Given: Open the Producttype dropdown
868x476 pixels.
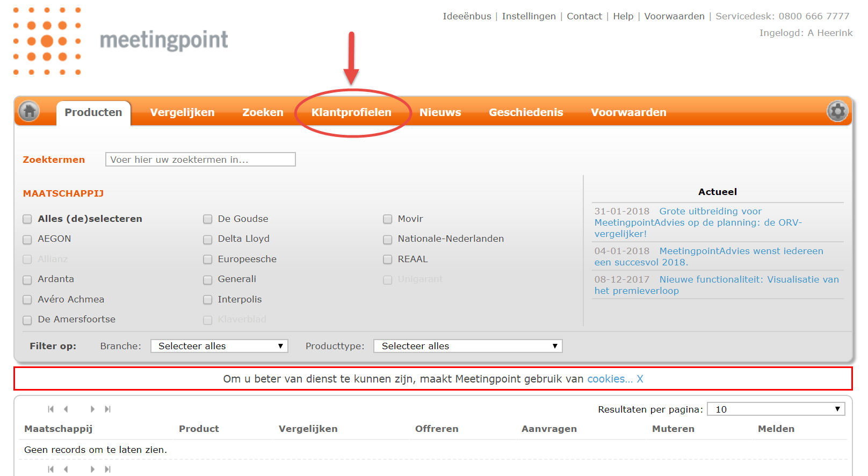Looking at the screenshot, I should tap(468, 346).
